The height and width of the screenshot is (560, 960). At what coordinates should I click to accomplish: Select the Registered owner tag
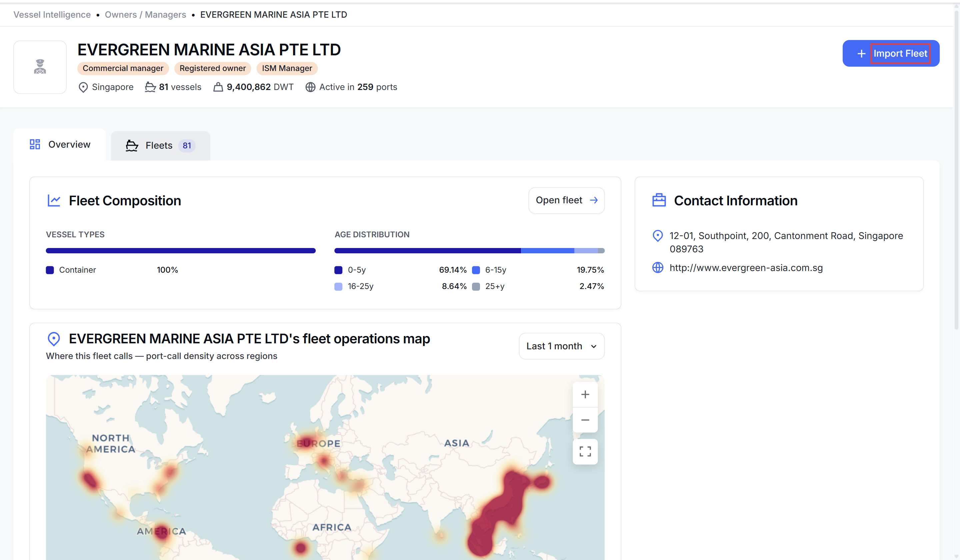(x=213, y=68)
